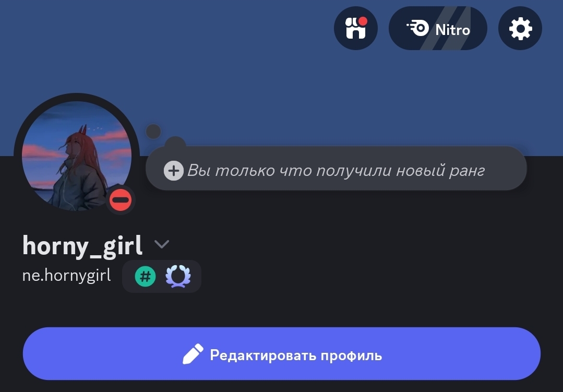
Task: Click the Редактировать профиль button
Action: click(282, 353)
